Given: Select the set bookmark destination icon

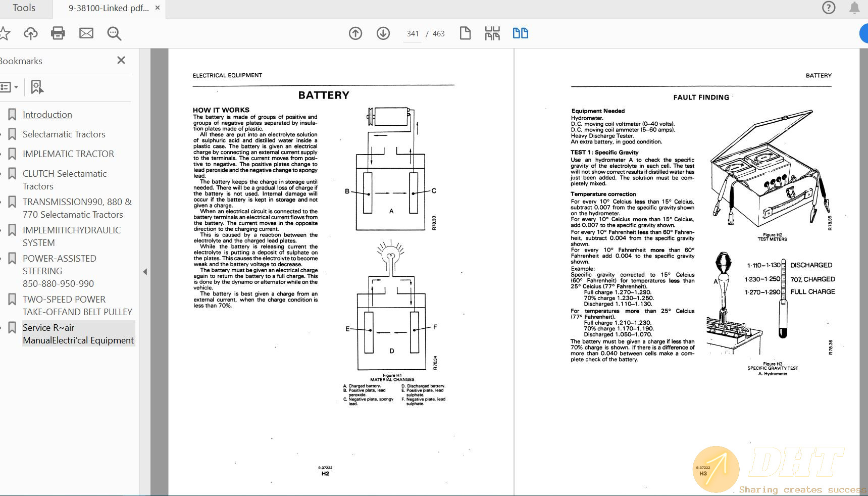Looking at the screenshot, I should (x=36, y=87).
